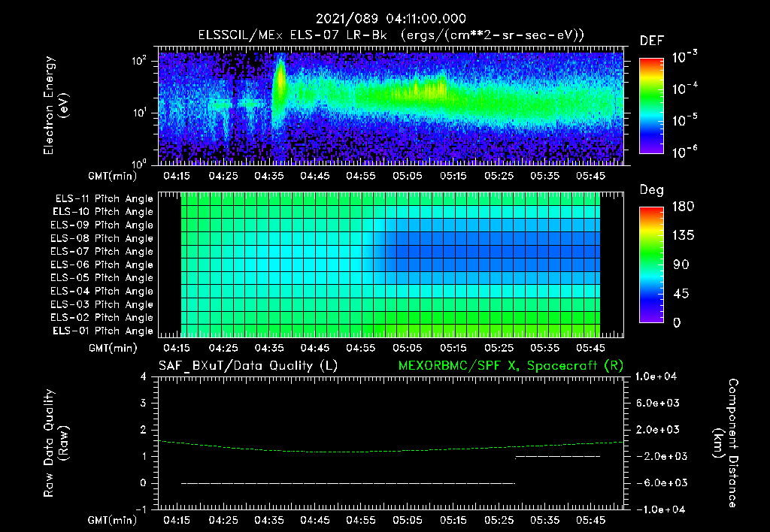Click the GMT(min) label under the bottom panel
The width and height of the screenshot is (770, 532).
tap(113, 520)
